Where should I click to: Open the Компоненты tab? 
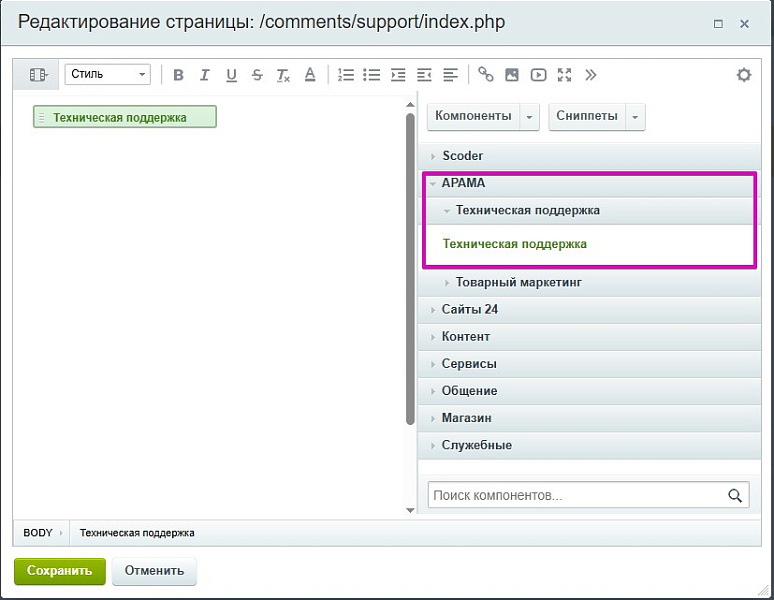[473, 116]
